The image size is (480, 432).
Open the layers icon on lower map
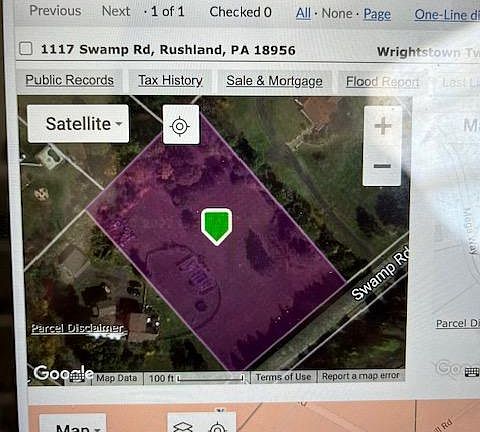tap(183, 427)
